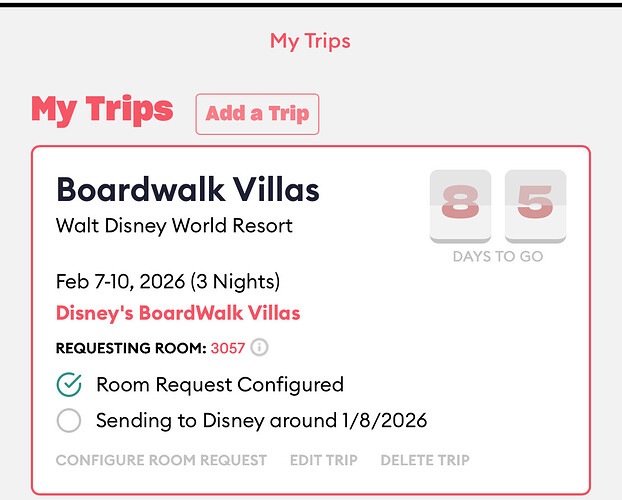Click the Room Request Configured status text
The height and width of the screenshot is (500, 622).
click(220, 385)
